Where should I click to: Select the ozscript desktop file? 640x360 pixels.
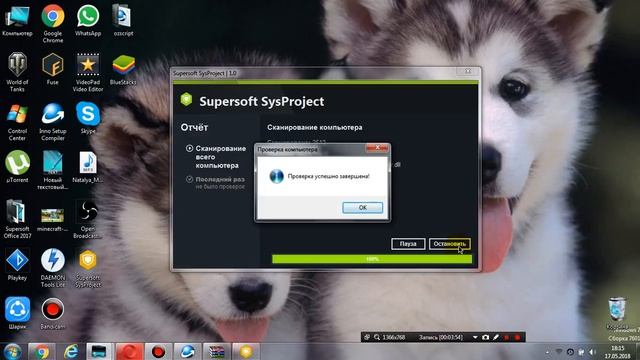click(x=123, y=20)
